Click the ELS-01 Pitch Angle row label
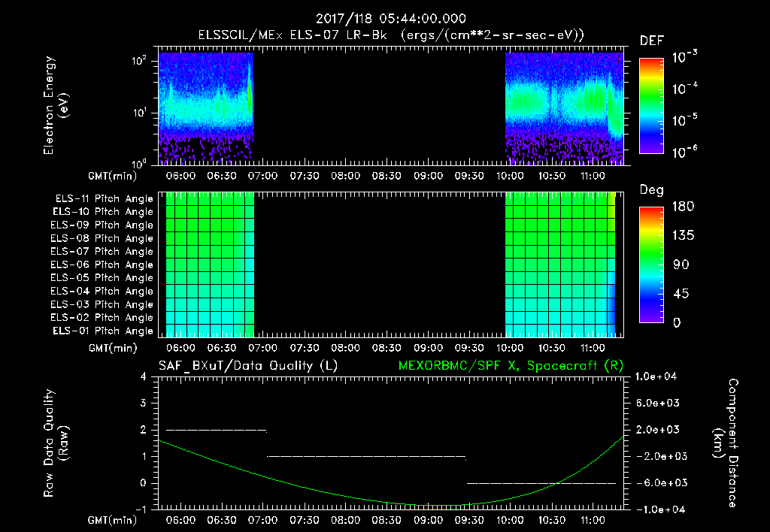Screen dimensions: 770x532 pyautogui.click(x=103, y=331)
